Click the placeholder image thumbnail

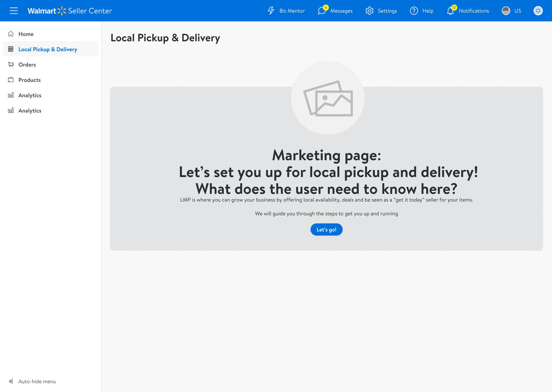[x=328, y=98]
